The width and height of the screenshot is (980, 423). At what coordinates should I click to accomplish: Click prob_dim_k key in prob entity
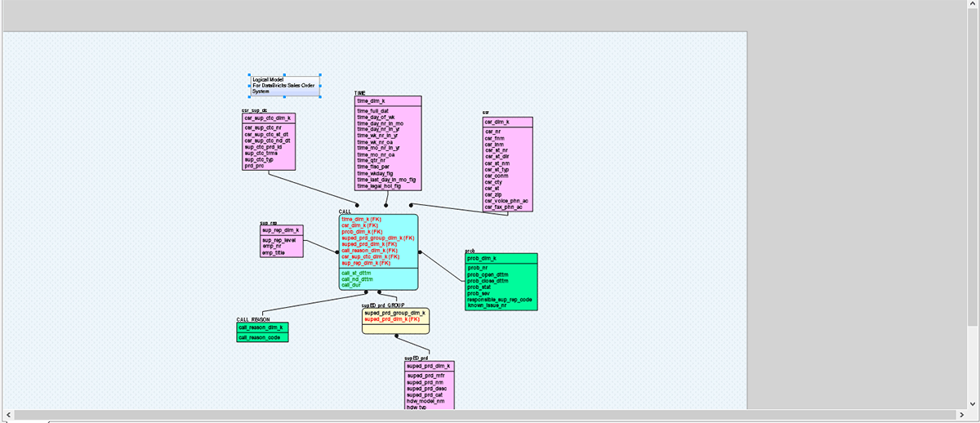tap(482, 258)
